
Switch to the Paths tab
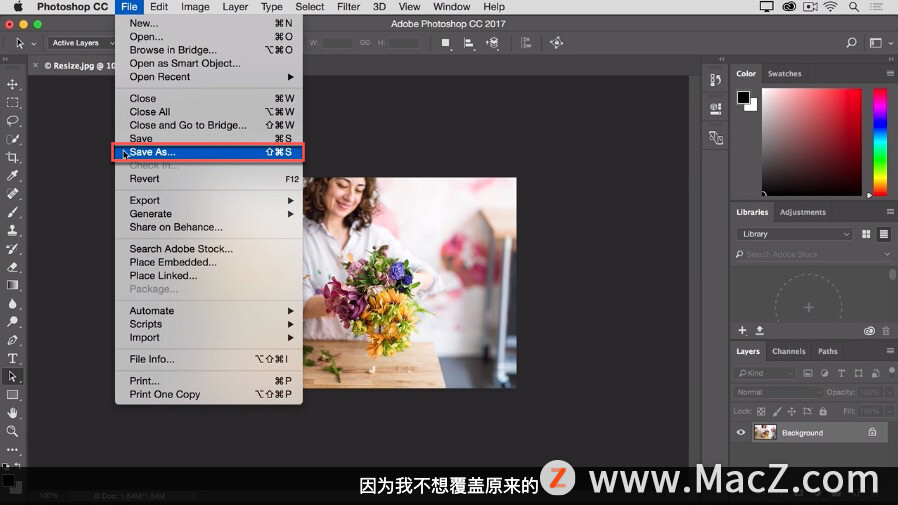point(828,352)
